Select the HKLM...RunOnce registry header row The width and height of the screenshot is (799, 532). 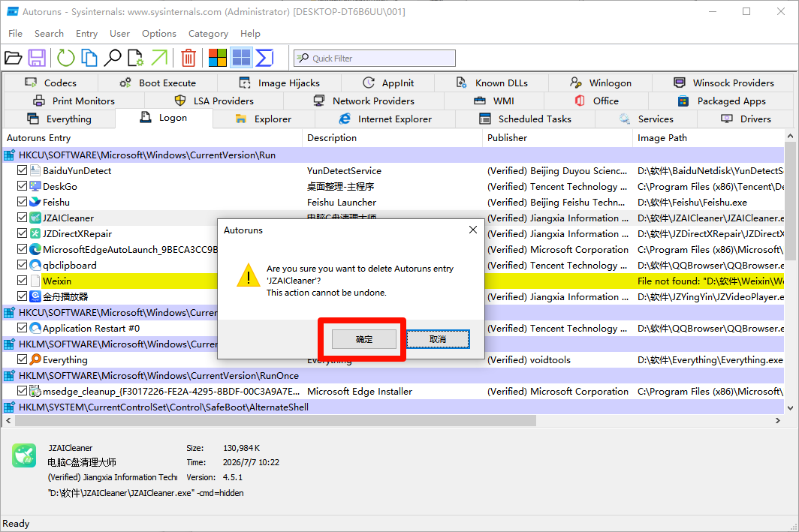[x=393, y=376]
